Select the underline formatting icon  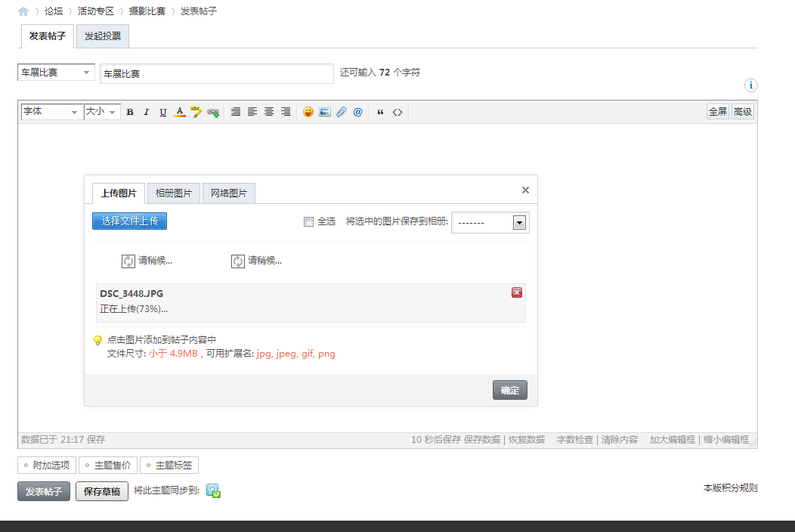tap(162, 112)
